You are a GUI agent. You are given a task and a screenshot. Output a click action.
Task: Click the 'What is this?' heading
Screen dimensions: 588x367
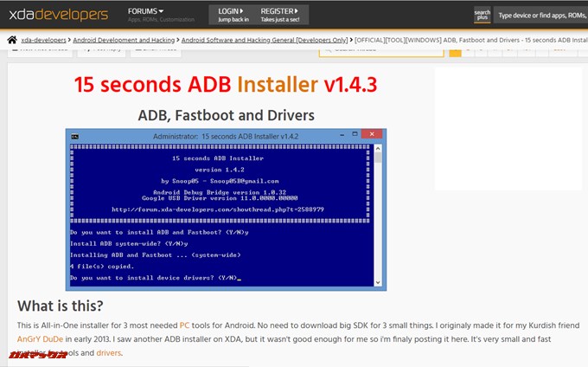pos(60,306)
